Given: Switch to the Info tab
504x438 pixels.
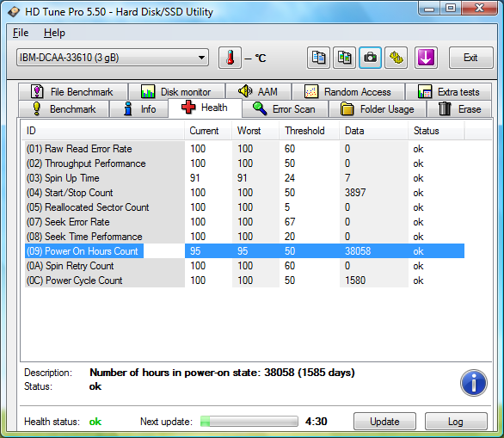Looking at the screenshot, I should coord(138,109).
